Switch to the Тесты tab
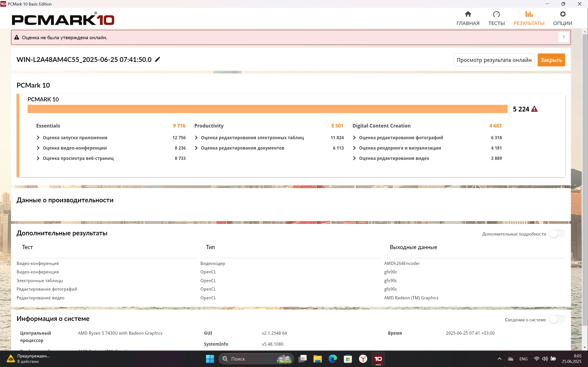Viewport: 588px width, 367px height. (x=496, y=18)
